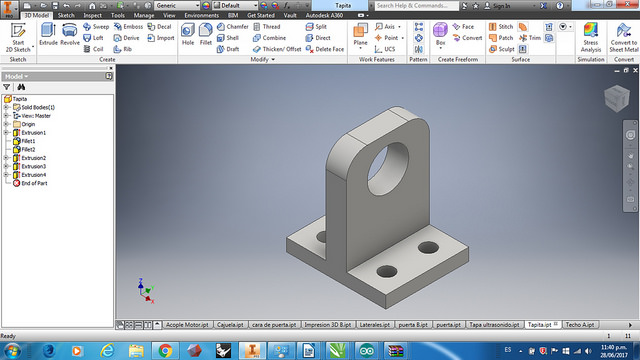640x360 pixels.
Task: Open the Sketch tab
Action: 66,16
